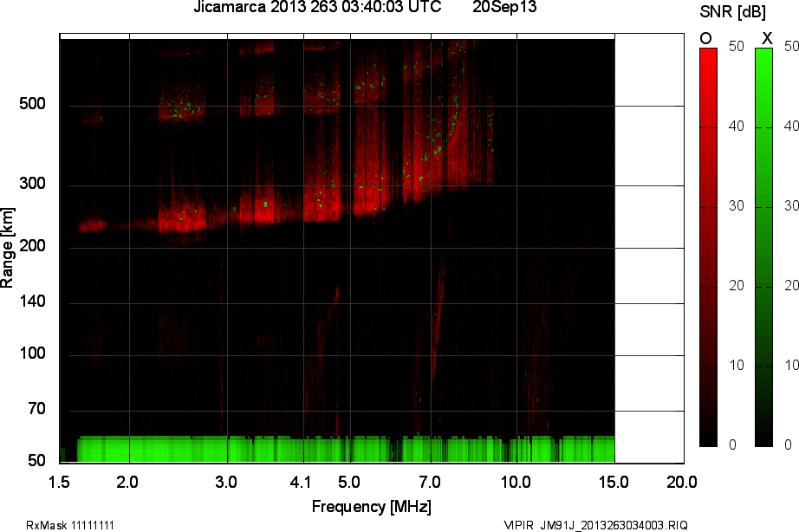Click the date label '20Sep13'

pos(504,7)
